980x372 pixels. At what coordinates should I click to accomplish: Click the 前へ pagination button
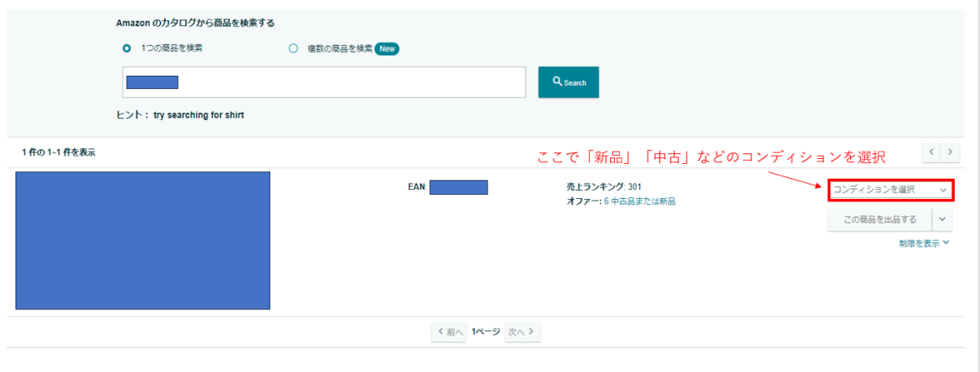(x=448, y=332)
